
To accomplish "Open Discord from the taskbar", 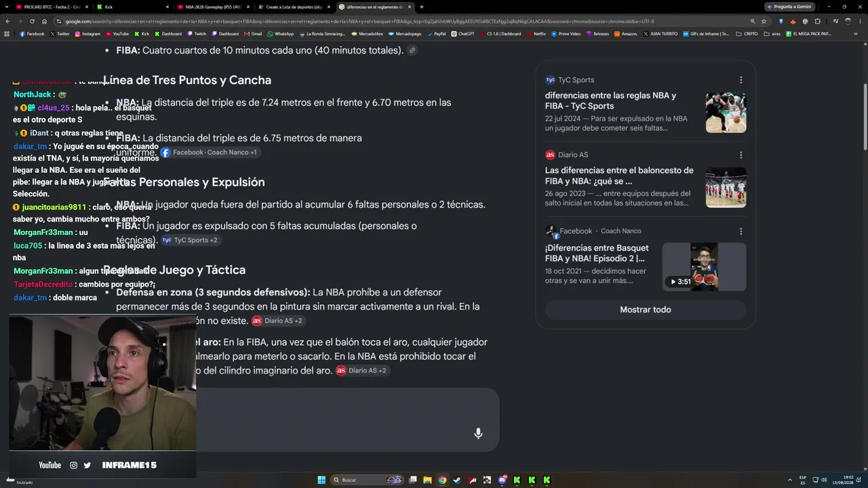I will 502,480.
